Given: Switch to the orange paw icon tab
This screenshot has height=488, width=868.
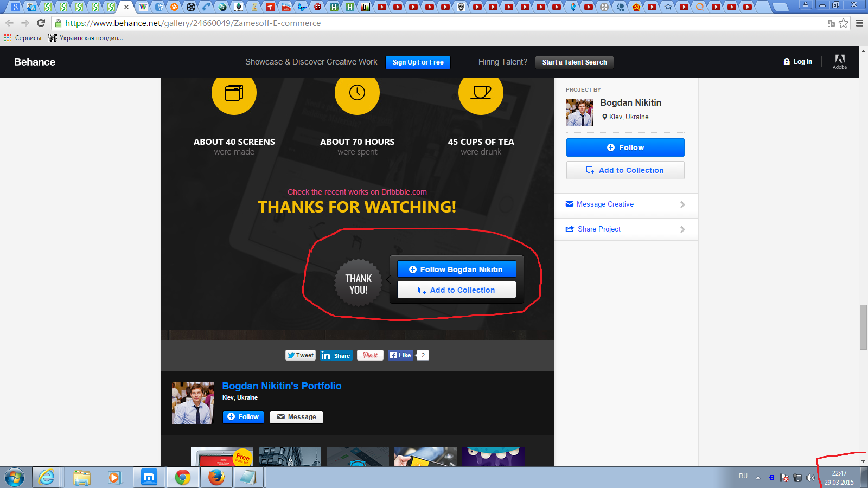Looking at the screenshot, I should tap(174, 7).
